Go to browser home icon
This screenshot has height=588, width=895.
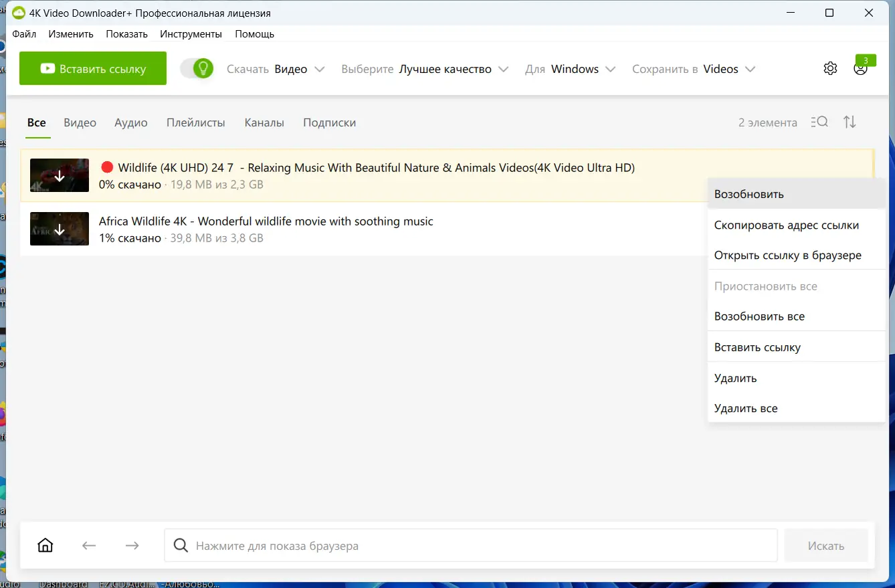pos(45,545)
